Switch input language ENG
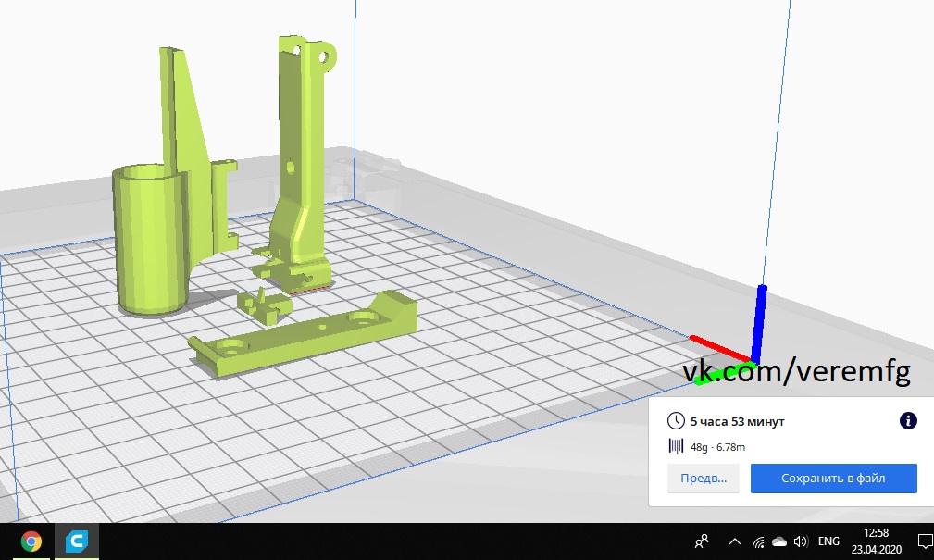The image size is (934, 560). pos(828,541)
